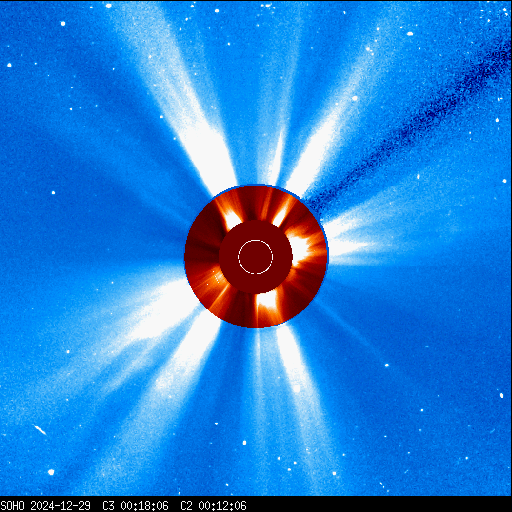Click the elongated streak in lower-left corner
The image size is (512, 512).
pyautogui.click(x=40, y=430)
